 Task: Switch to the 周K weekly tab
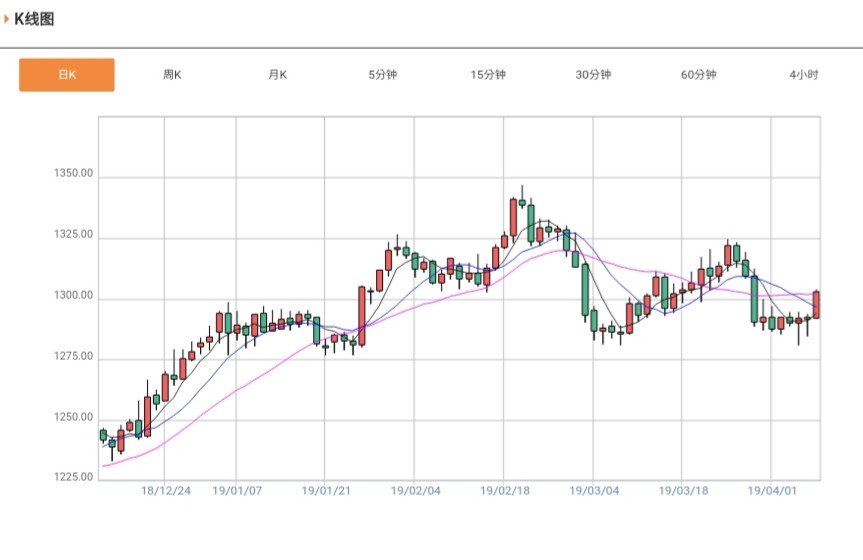tap(172, 75)
